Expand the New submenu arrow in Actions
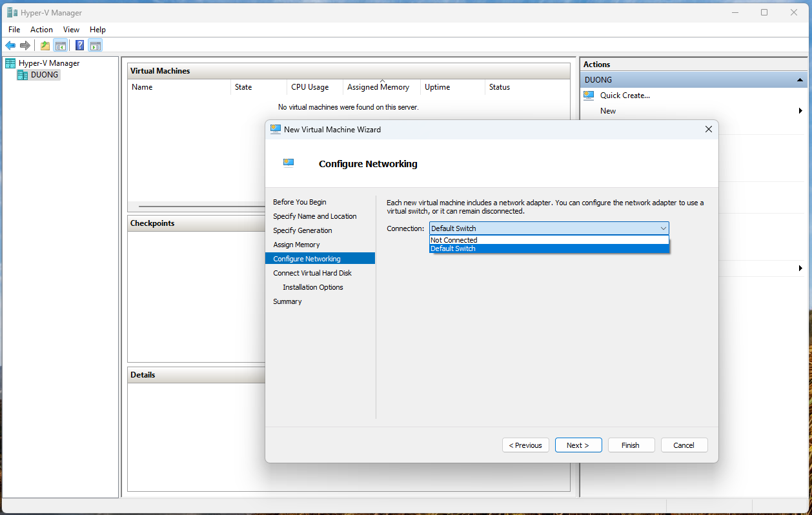The image size is (812, 515). pos(800,111)
